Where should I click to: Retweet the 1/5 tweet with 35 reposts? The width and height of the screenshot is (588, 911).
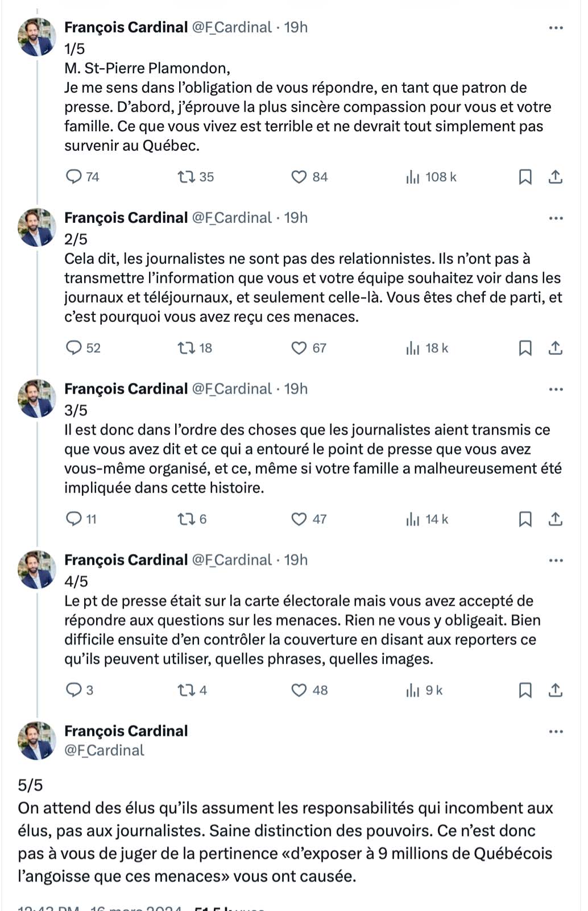187,177
